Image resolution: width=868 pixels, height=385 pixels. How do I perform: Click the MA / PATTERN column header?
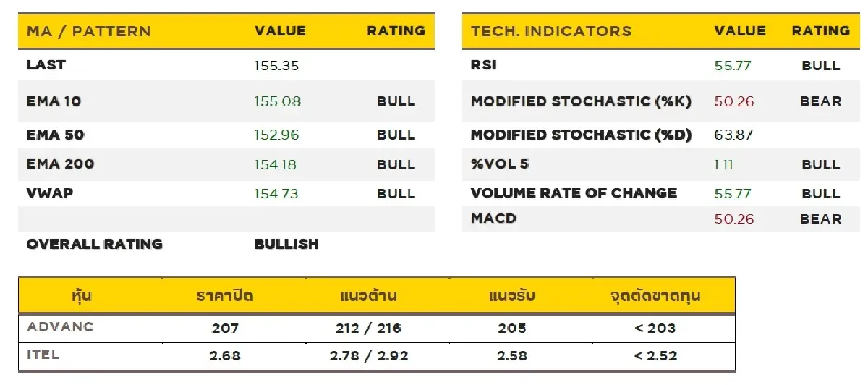(x=88, y=31)
